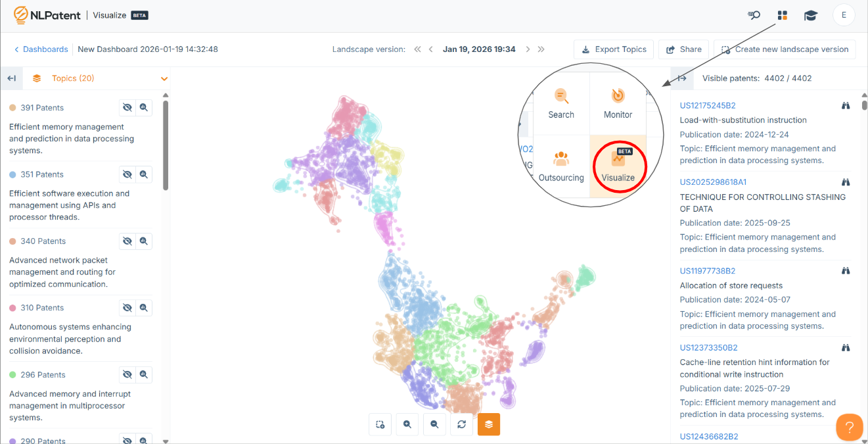Click the Share button
Image resolution: width=868 pixels, height=444 pixels.
tap(683, 49)
